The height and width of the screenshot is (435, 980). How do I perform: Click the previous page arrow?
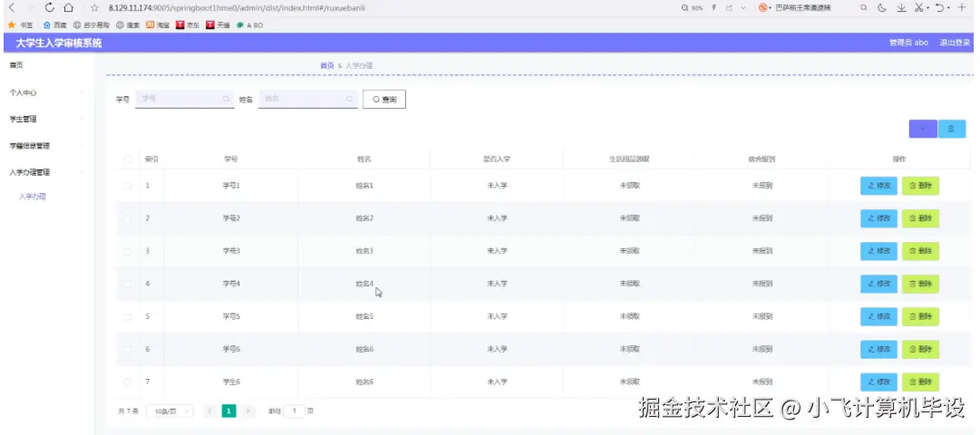210,411
